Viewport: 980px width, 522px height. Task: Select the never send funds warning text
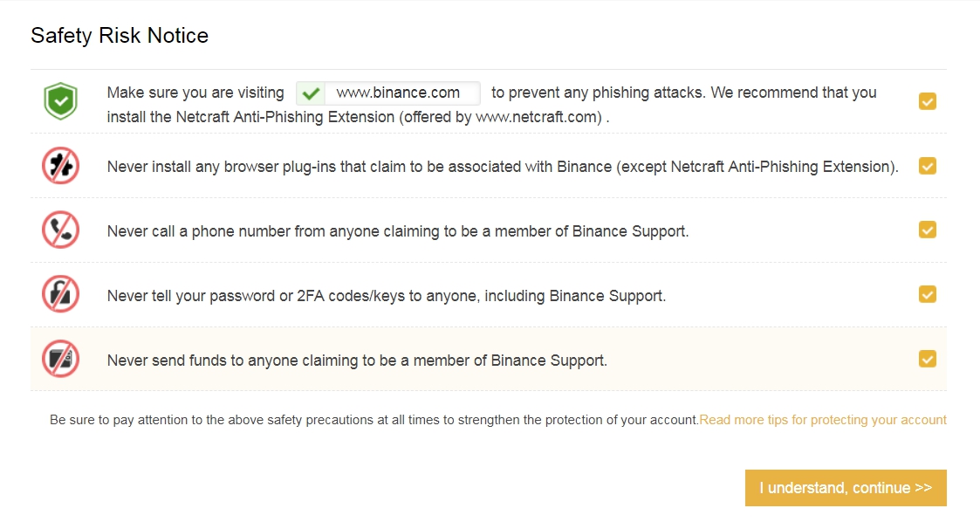356,361
